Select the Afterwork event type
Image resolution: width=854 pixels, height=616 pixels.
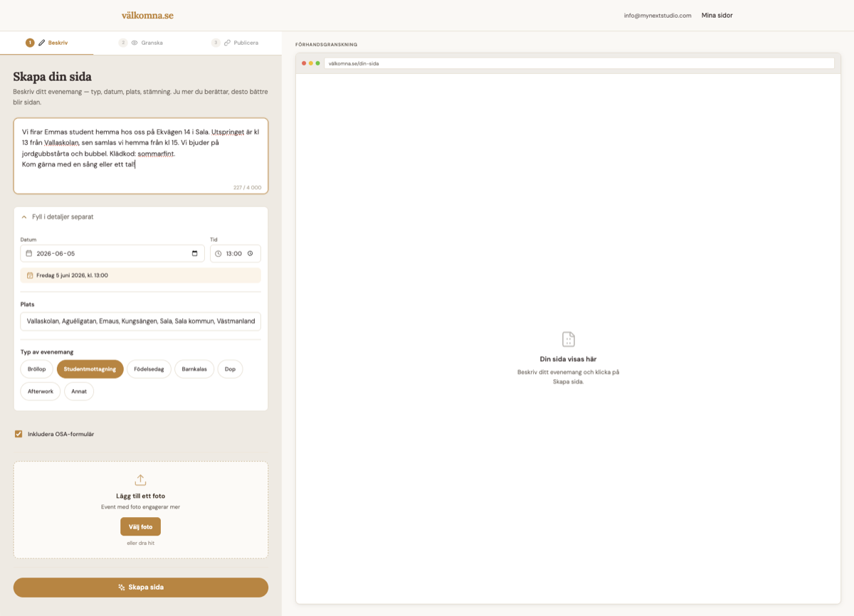coord(41,391)
